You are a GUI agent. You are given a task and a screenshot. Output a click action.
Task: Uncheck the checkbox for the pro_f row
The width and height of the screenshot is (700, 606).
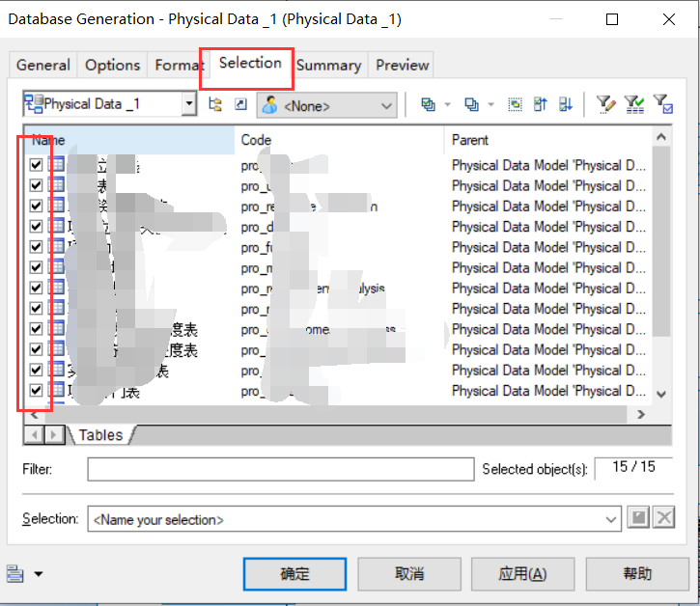[36, 247]
